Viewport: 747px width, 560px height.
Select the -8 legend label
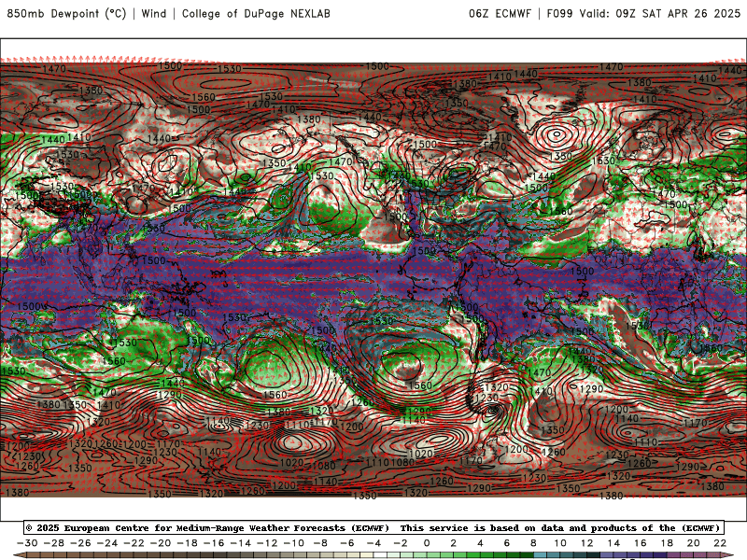[320, 543]
